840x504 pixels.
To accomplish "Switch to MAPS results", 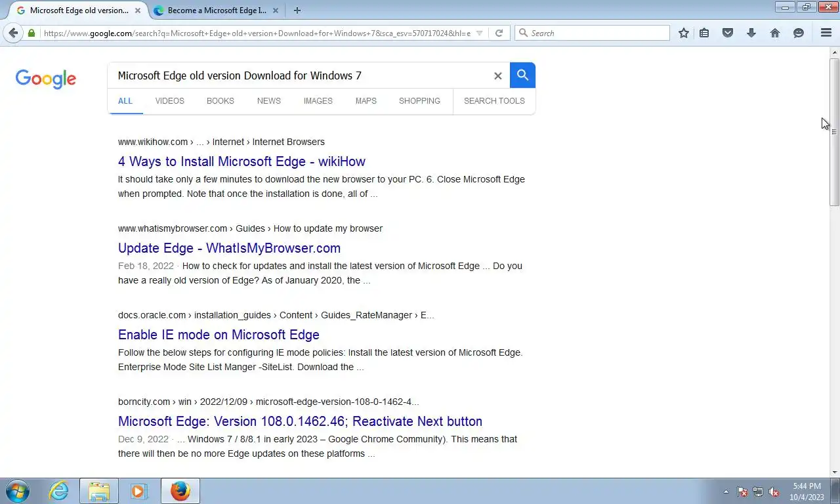I will [366, 101].
